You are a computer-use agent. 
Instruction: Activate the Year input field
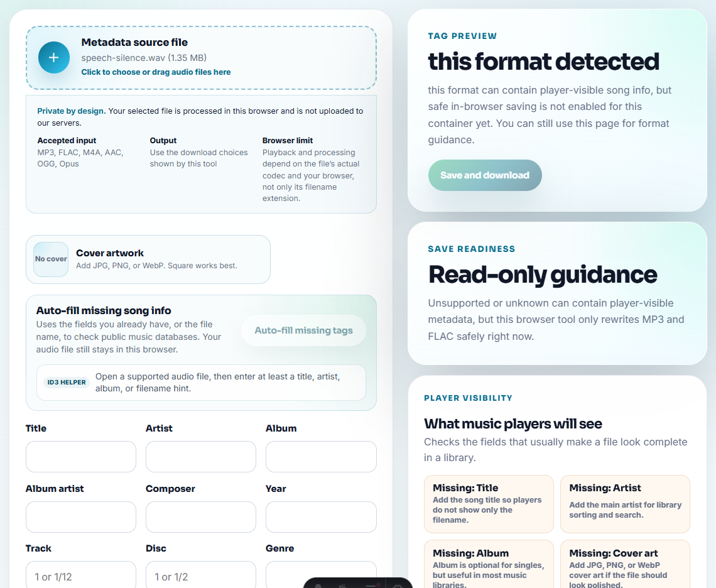321,517
